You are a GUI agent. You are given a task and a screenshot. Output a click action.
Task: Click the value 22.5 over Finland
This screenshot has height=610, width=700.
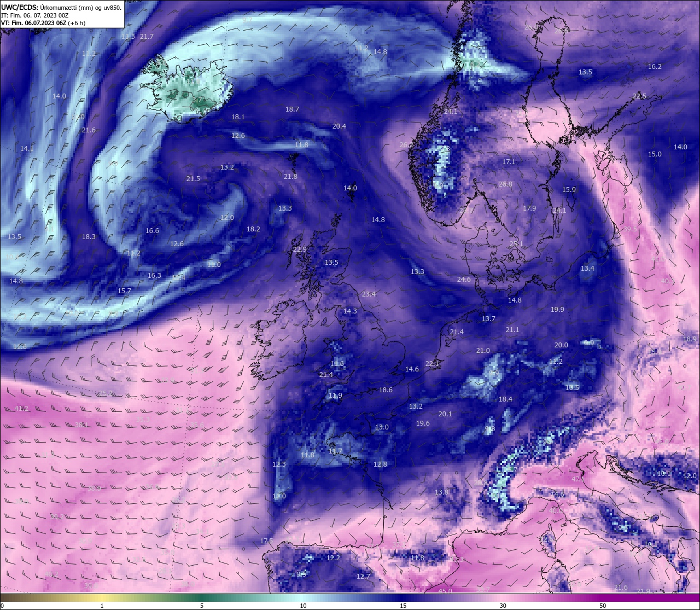(639, 96)
